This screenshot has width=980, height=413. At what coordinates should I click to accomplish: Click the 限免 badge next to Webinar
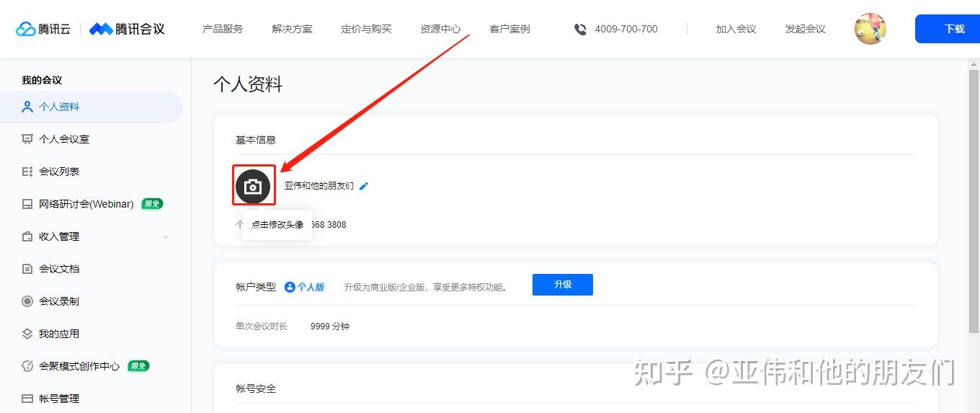point(152,204)
